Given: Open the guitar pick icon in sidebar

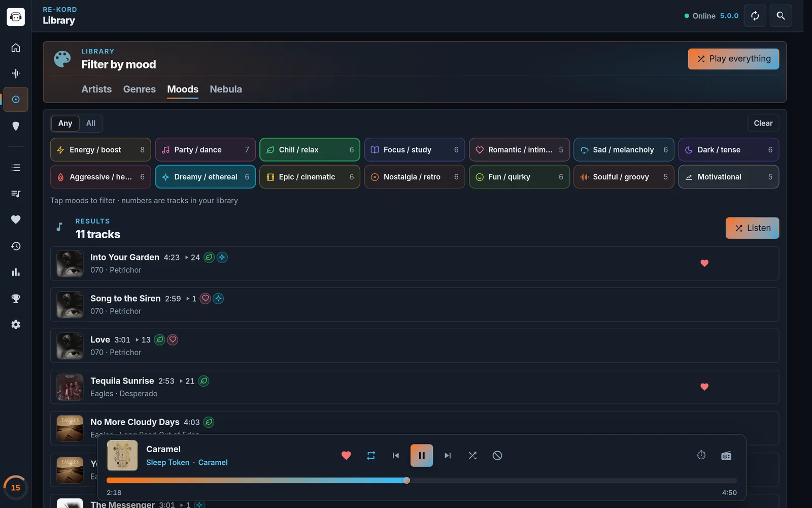Looking at the screenshot, I should coord(16,126).
